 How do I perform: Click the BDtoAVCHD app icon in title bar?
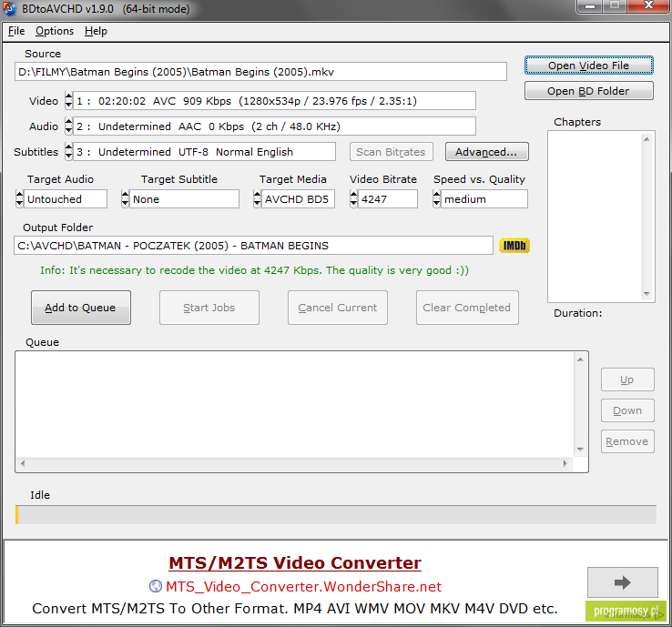pyautogui.click(x=9, y=8)
